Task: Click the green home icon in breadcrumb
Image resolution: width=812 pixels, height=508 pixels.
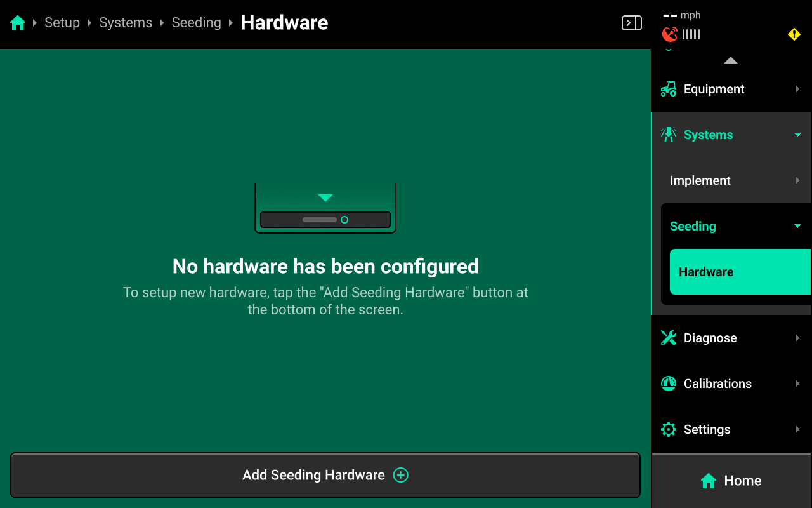Action: [x=18, y=23]
